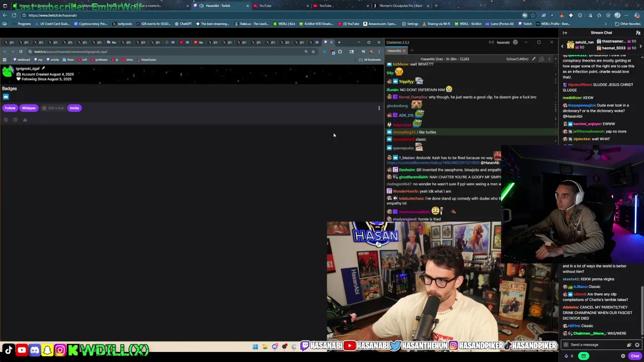644x362 pixels.
Task: Click username WonderHowTo in Chatterino chat
Action: point(406,191)
